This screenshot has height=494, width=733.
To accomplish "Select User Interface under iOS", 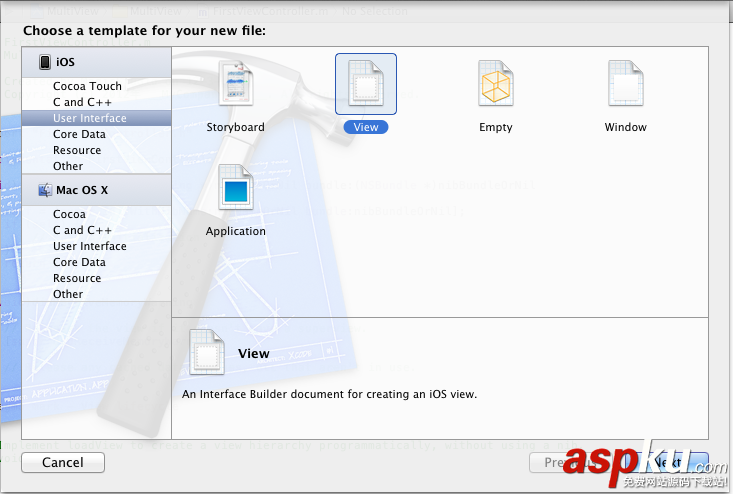I will pos(96,118).
